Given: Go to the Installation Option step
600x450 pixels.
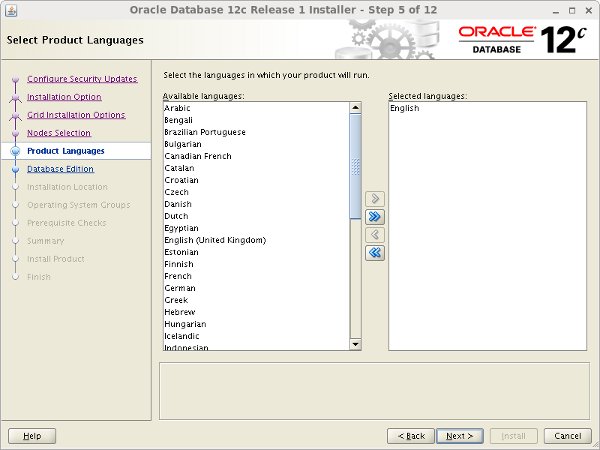Looking at the screenshot, I should tap(64, 97).
